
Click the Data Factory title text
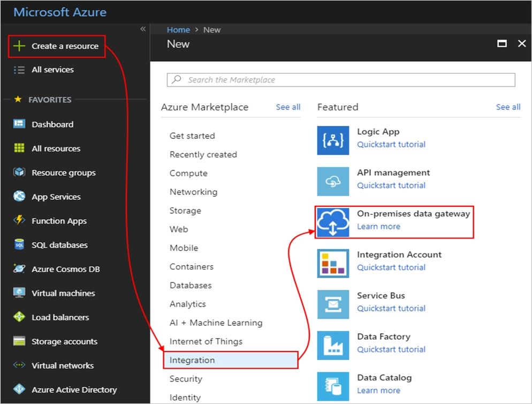[x=384, y=336]
